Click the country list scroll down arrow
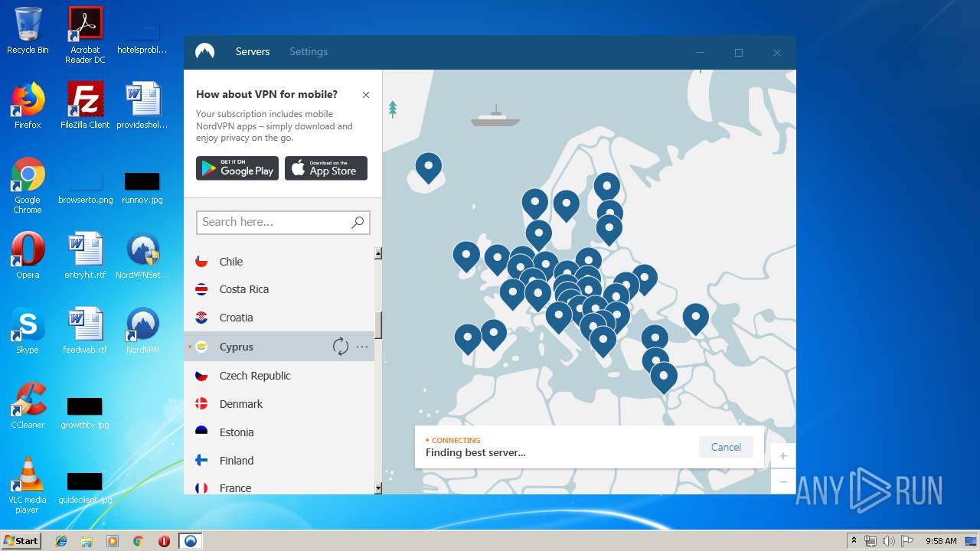980x551 pixels. click(378, 488)
